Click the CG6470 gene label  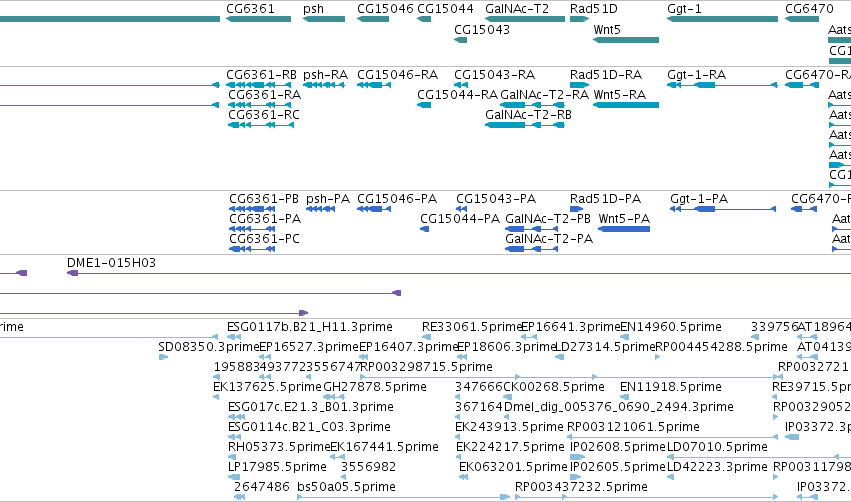[809, 9]
